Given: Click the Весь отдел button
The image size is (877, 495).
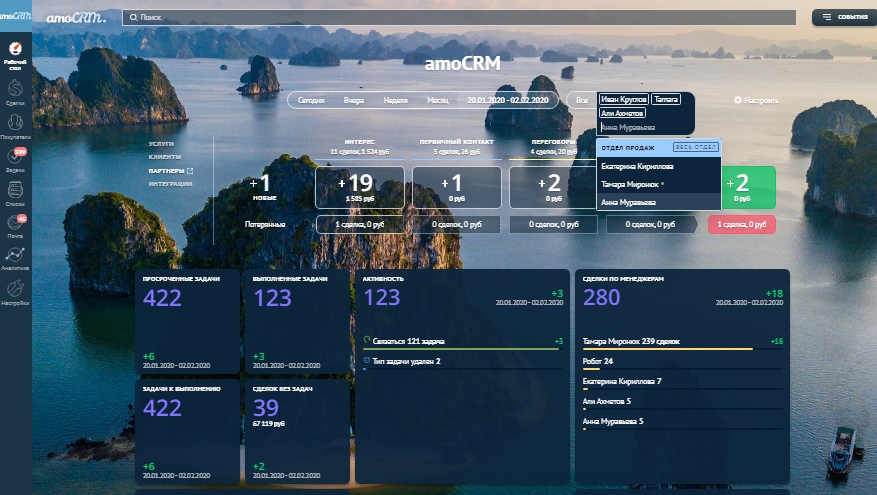Looking at the screenshot, I should click(696, 147).
